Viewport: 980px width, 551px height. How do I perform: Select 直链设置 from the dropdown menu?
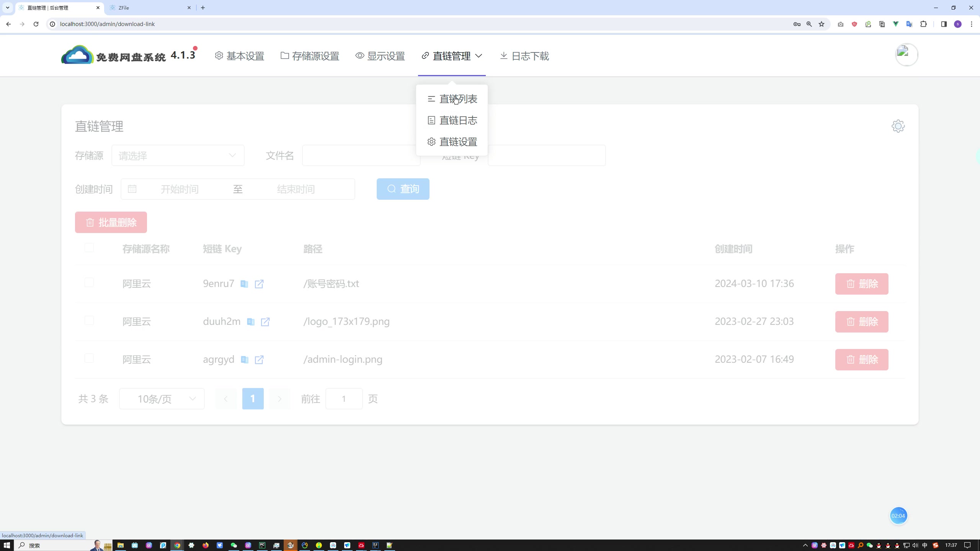click(452, 142)
